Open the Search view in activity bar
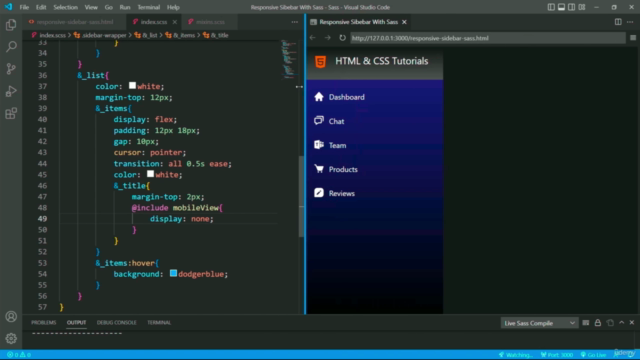Screen dimensions: 640x360 (11, 47)
